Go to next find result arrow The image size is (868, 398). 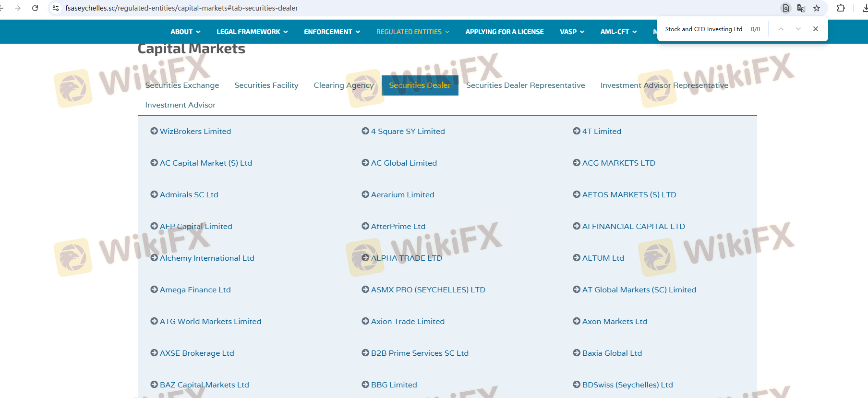(798, 29)
